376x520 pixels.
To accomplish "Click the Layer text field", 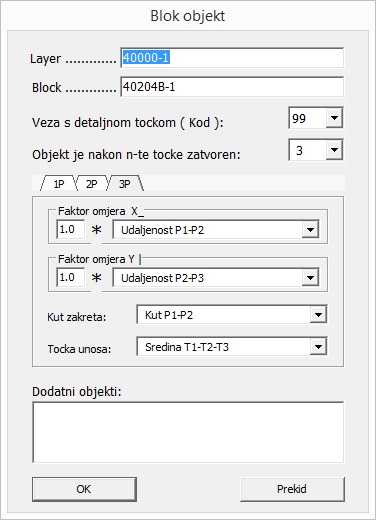I will (232, 58).
